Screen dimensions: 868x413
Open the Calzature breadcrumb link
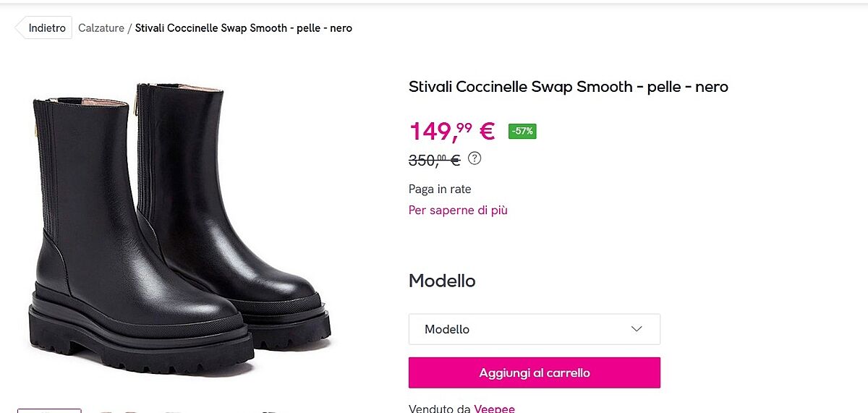[x=101, y=28]
